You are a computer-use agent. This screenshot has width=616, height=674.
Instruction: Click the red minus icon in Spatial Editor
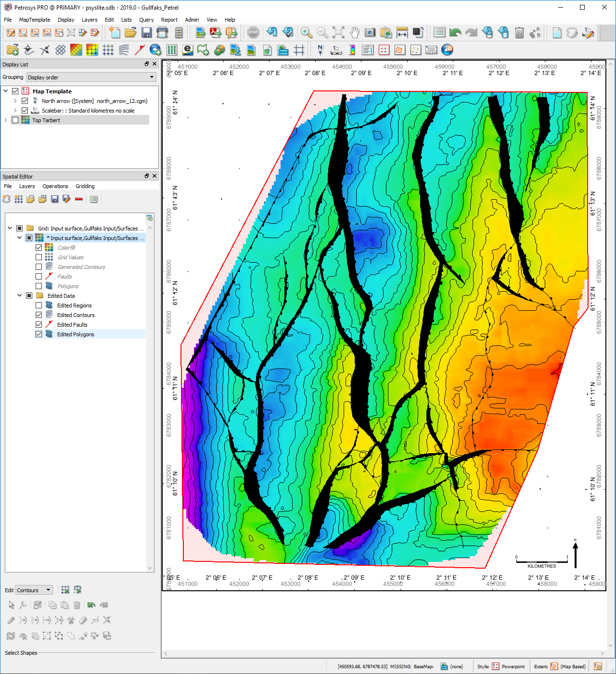(79, 199)
